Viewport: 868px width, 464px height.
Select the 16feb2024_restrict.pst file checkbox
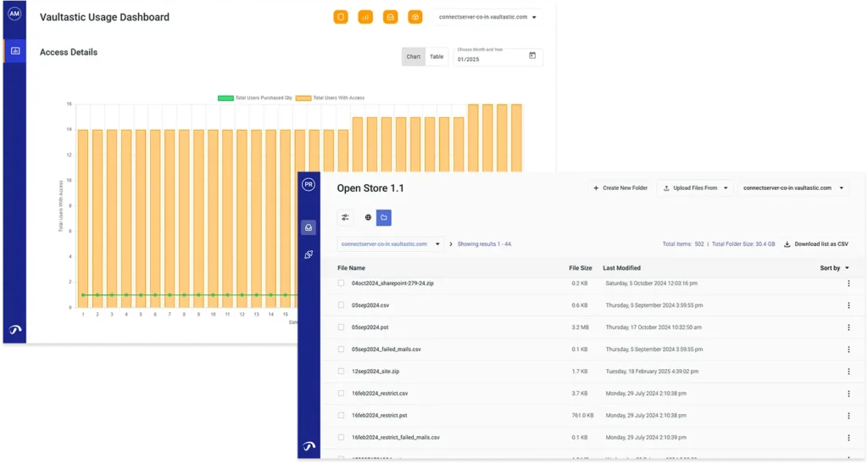click(x=342, y=416)
